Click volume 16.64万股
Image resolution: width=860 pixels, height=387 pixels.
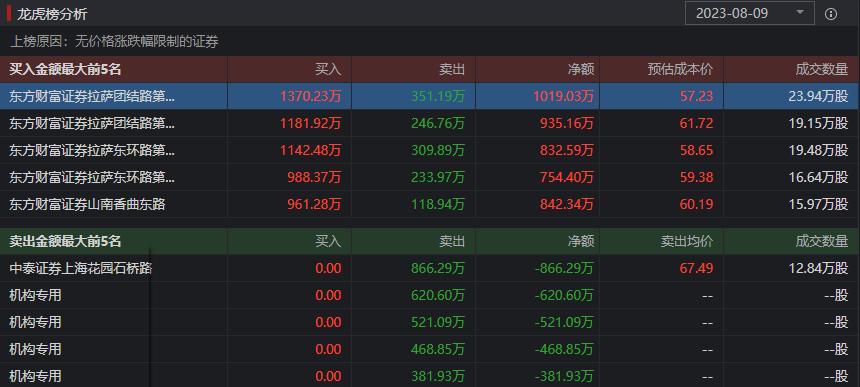[818, 177]
